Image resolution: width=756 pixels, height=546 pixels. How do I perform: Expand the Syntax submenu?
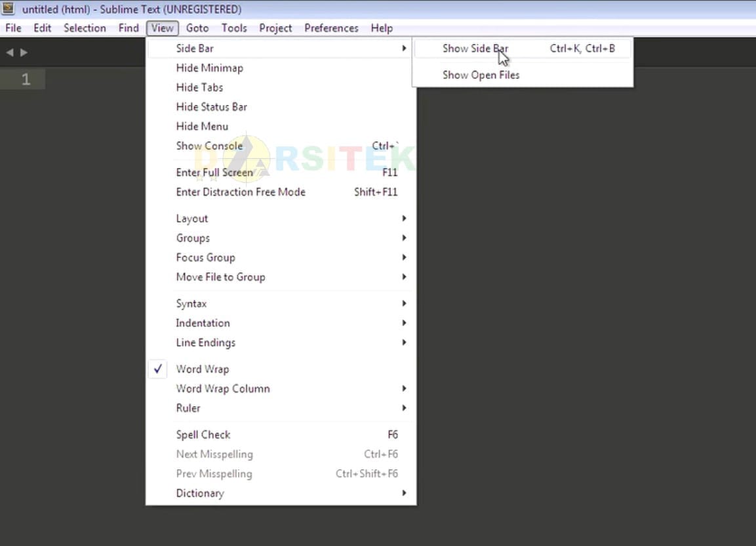click(281, 304)
